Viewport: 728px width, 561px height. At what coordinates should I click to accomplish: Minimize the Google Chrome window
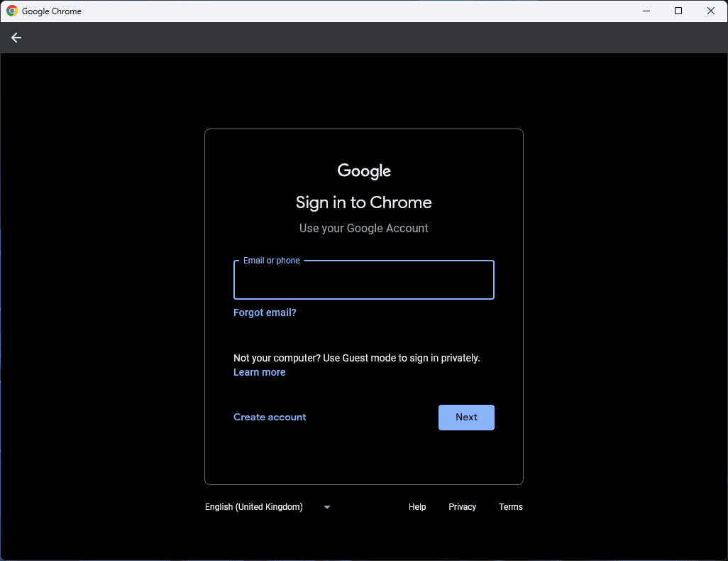tap(646, 11)
